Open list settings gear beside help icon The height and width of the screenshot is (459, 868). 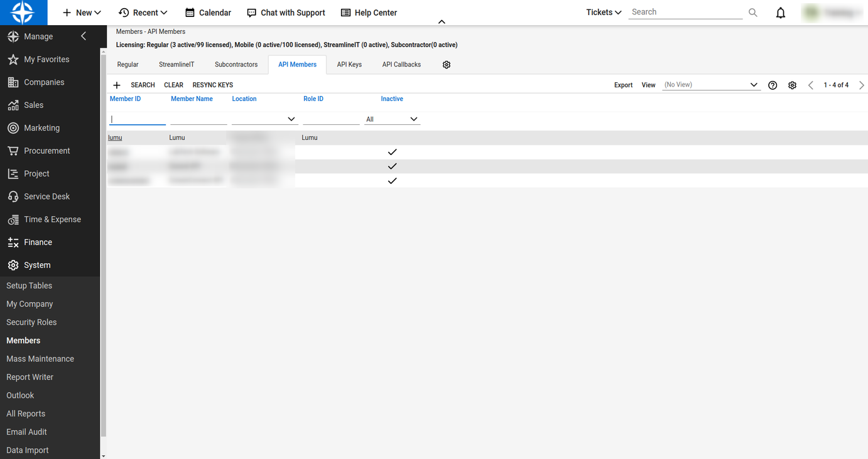coord(792,85)
